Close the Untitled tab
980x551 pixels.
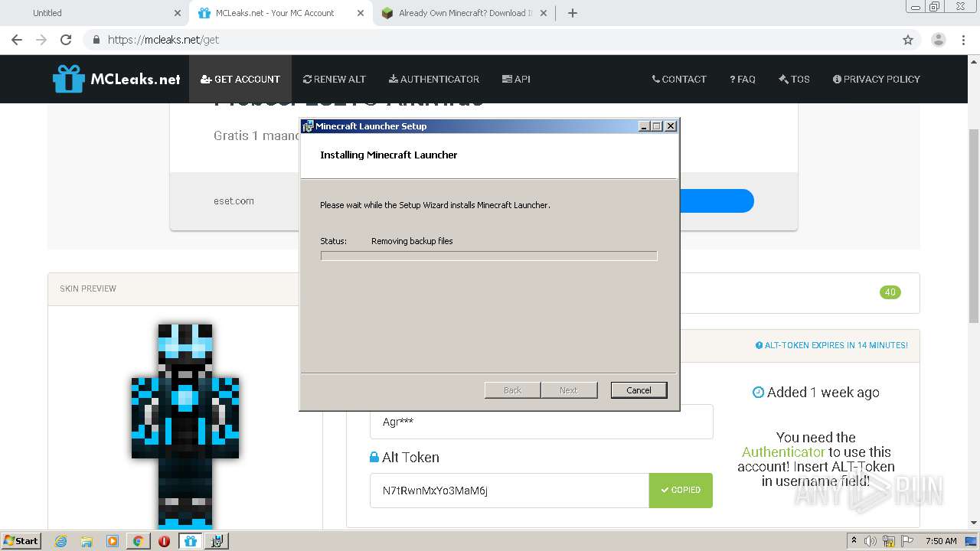pos(177,13)
